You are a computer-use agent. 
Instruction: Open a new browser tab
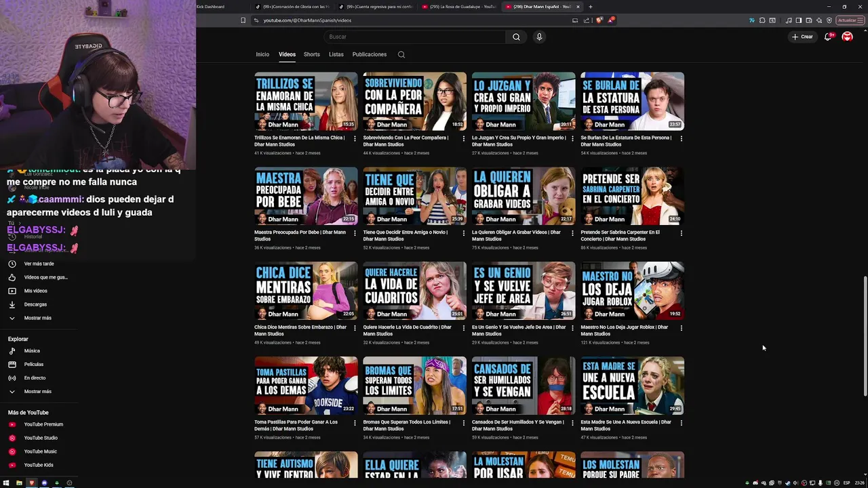tap(590, 7)
